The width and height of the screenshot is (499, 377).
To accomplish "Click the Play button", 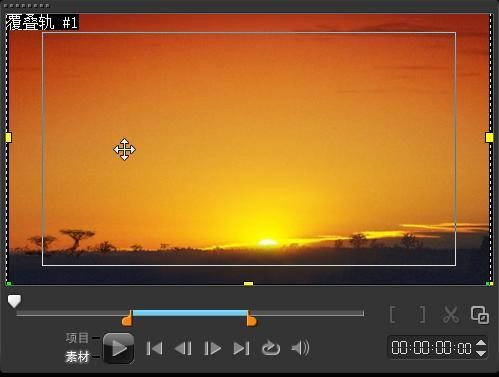I will pos(119,348).
